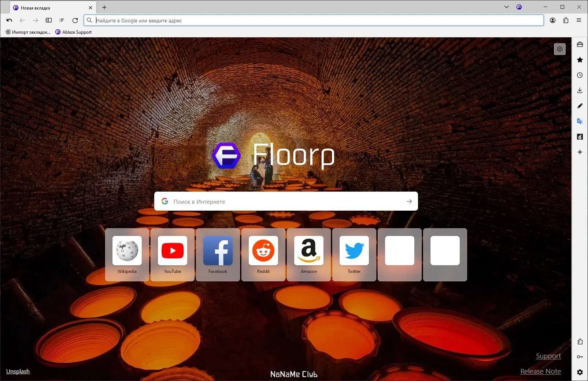Open the hamburger application menu
588x381 pixels.
click(579, 21)
